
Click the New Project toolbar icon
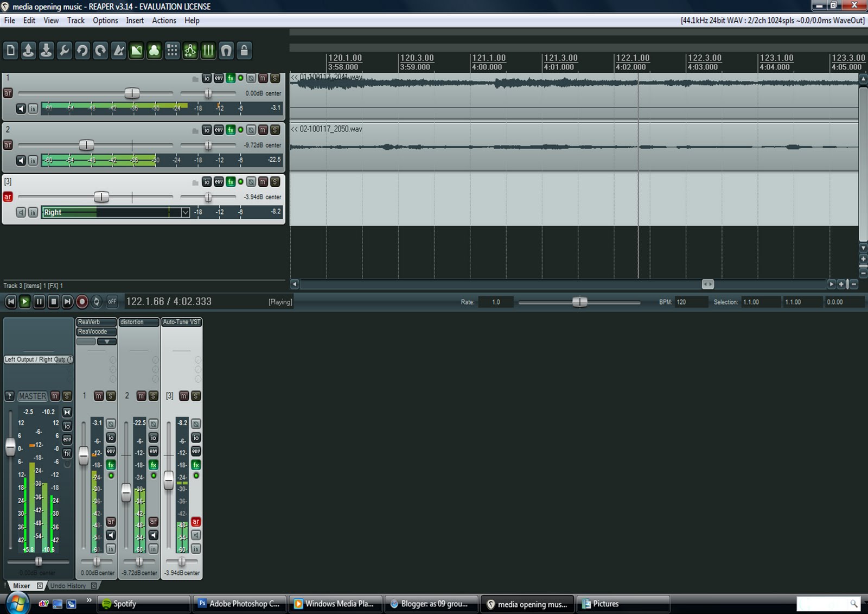click(x=11, y=51)
